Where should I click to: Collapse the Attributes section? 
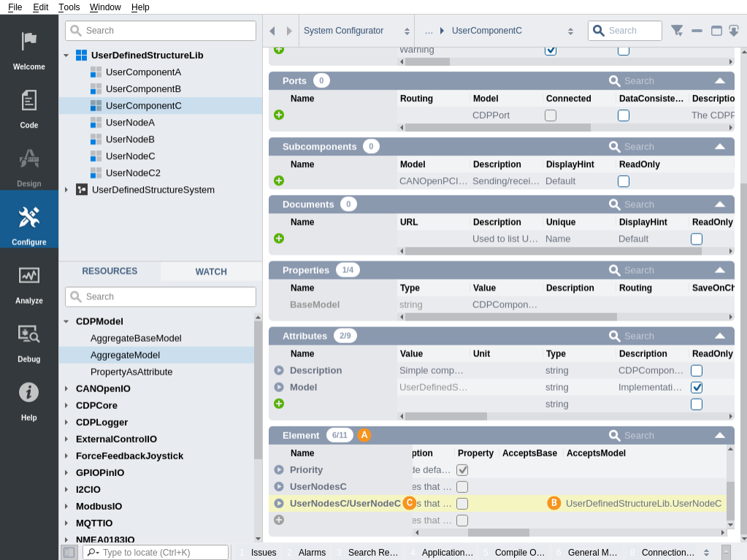click(x=720, y=336)
